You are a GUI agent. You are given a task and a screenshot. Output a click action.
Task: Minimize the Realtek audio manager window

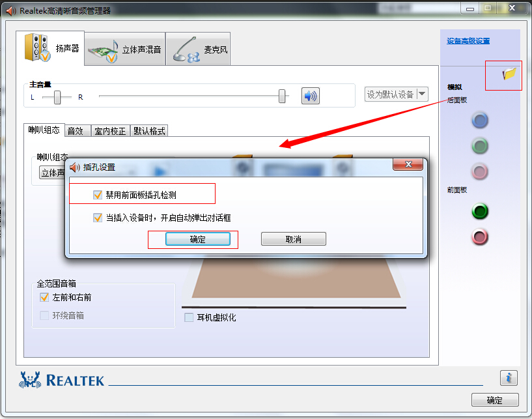coord(470,8)
